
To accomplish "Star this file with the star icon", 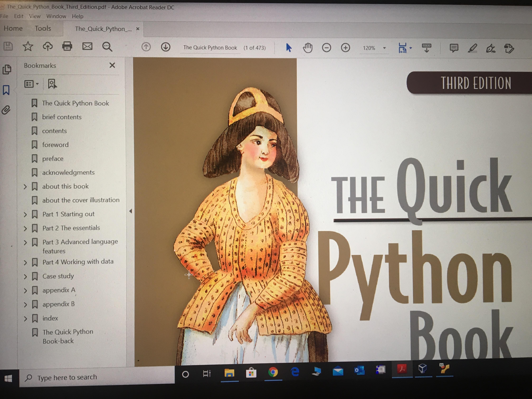I will point(28,46).
